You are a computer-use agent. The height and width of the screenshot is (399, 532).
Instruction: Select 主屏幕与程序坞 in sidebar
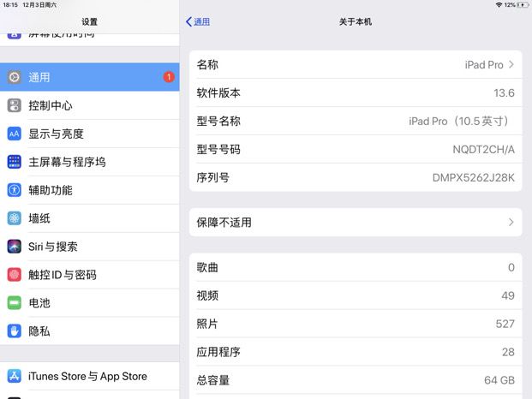90,162
